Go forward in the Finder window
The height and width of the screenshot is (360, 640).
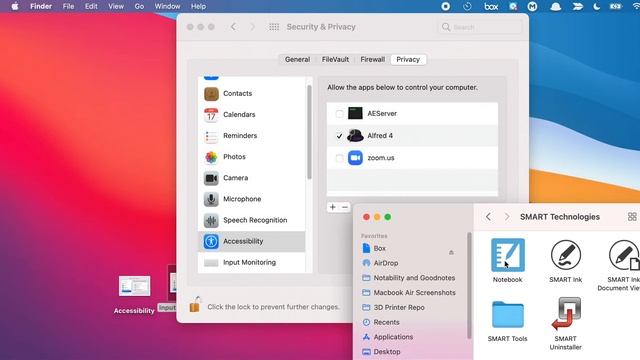click(507, 217)
